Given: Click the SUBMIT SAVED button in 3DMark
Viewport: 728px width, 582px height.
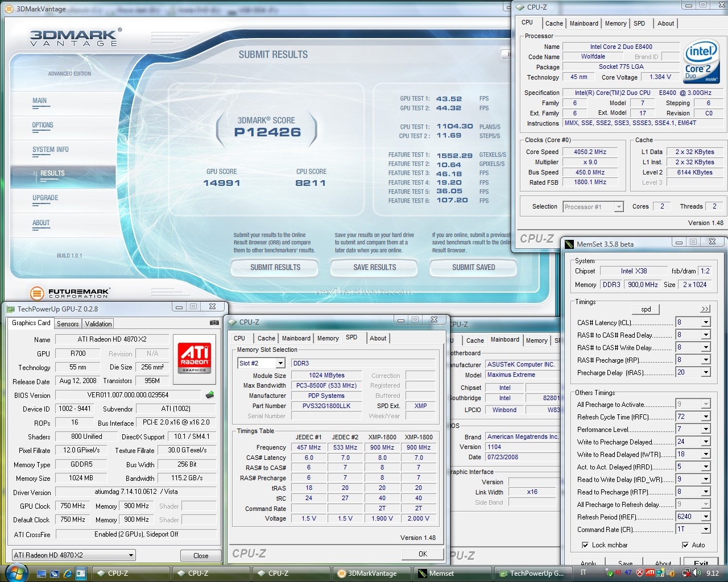Looking at the screenshot, I should [473, 268].
